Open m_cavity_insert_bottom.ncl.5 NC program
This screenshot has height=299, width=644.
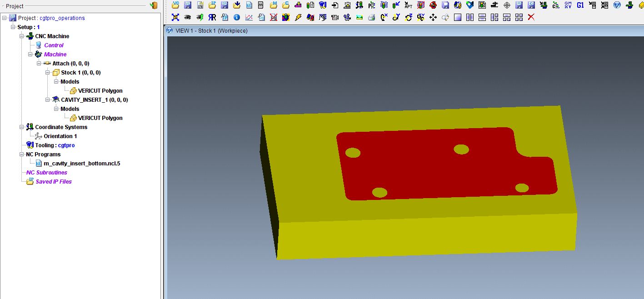coord(82,163)
